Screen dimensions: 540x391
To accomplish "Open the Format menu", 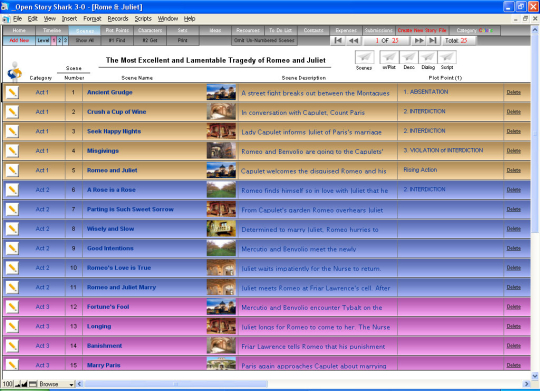I will [92, 19].
